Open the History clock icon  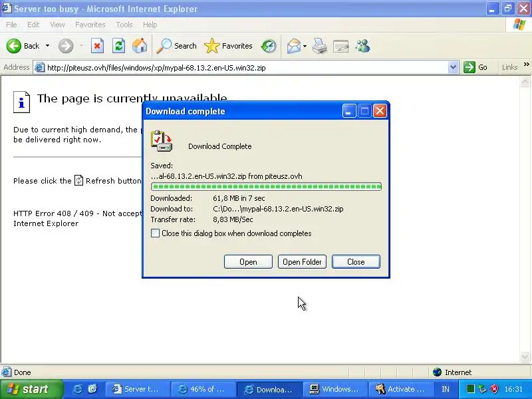[269, 46]
